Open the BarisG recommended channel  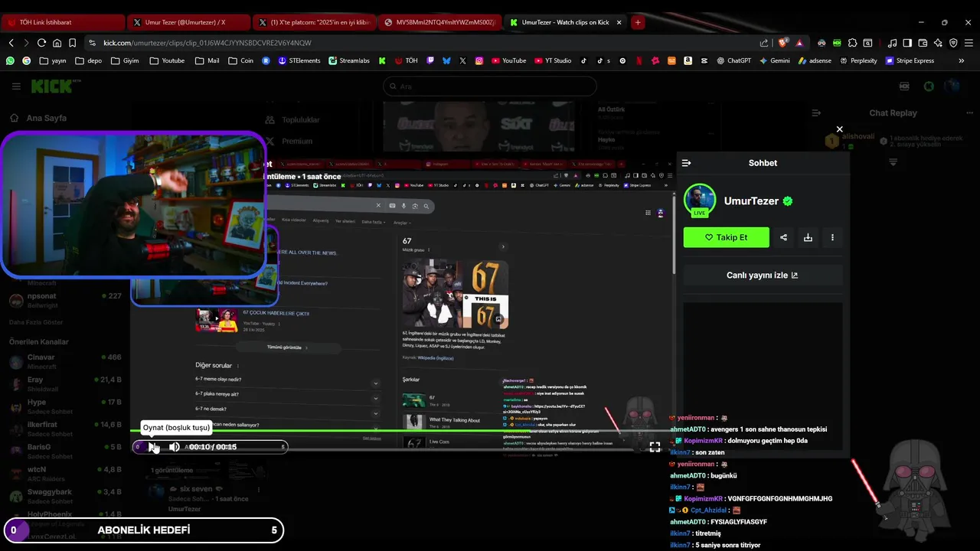[x=65, y=451]
